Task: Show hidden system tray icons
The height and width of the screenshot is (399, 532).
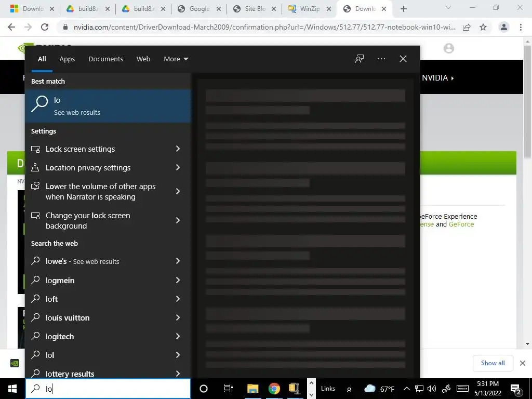Action: (x=407, y=389)
